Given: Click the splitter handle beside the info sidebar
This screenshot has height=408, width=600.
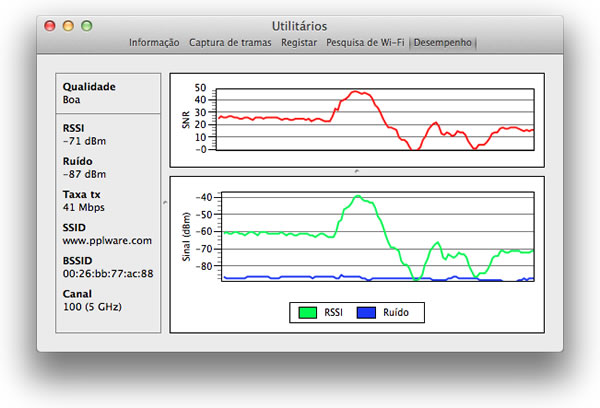Looking at the screenshot, I should [165, 203].
